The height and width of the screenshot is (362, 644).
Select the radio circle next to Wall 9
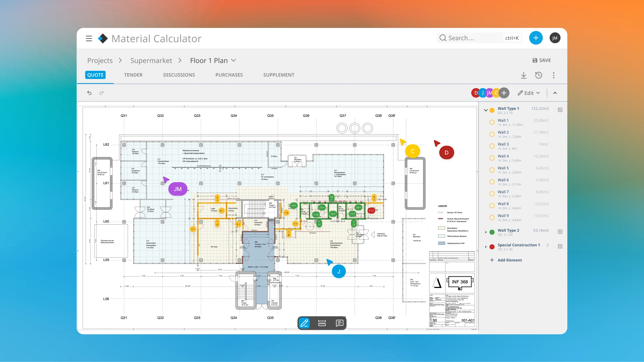(492, 217)
